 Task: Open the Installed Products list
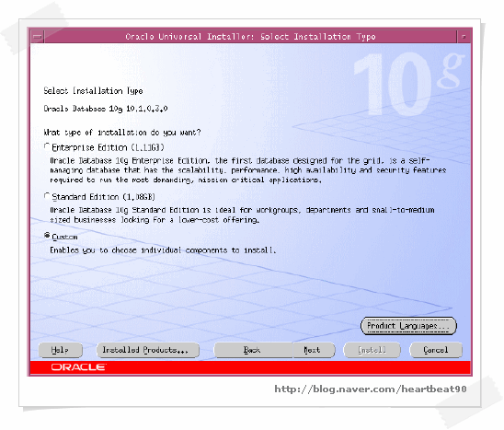point(148,350)
